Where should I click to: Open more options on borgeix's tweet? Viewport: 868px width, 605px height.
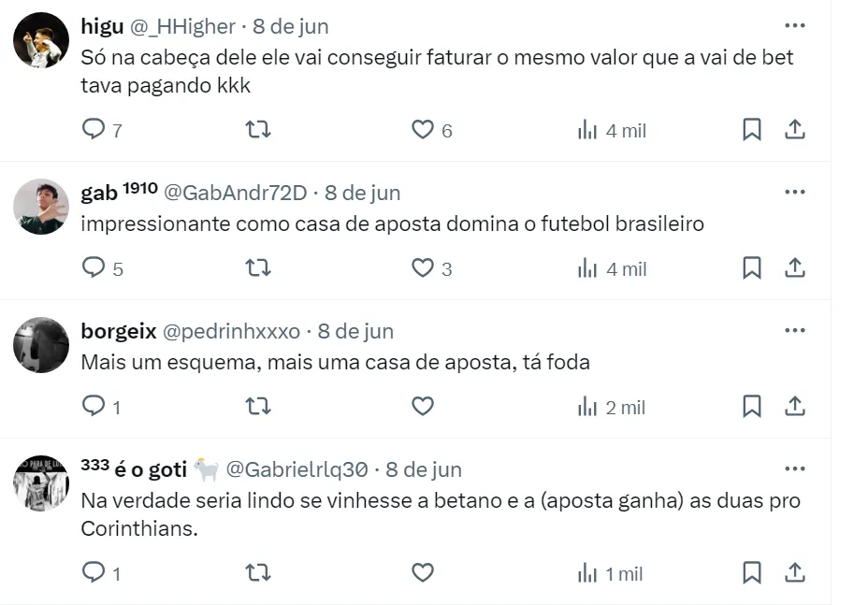pos(794,331)
